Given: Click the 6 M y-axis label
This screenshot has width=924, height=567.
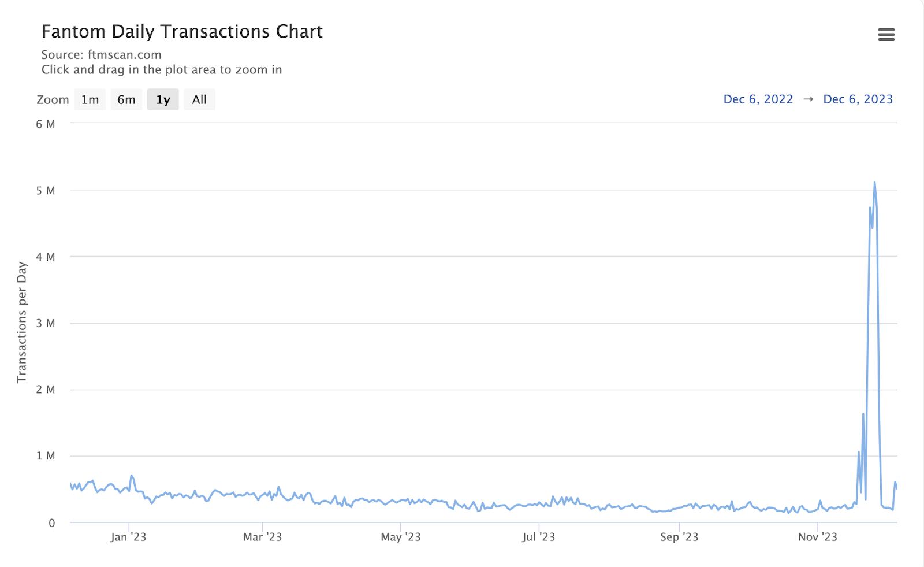Looking at the screenshot, I should (x=46, y=124).
